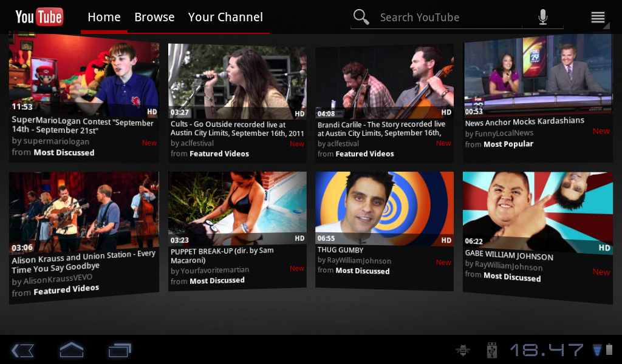This screenshot has height=364, width=622.
Task: Click the 11:53 duration label
Action: point(22,107)
